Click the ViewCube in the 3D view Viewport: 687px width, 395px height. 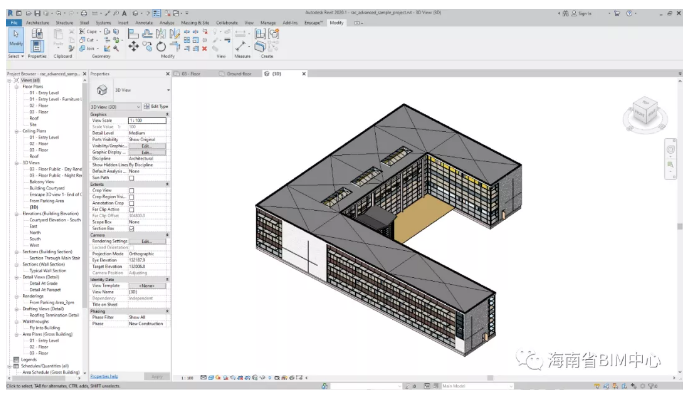(645, 113)
